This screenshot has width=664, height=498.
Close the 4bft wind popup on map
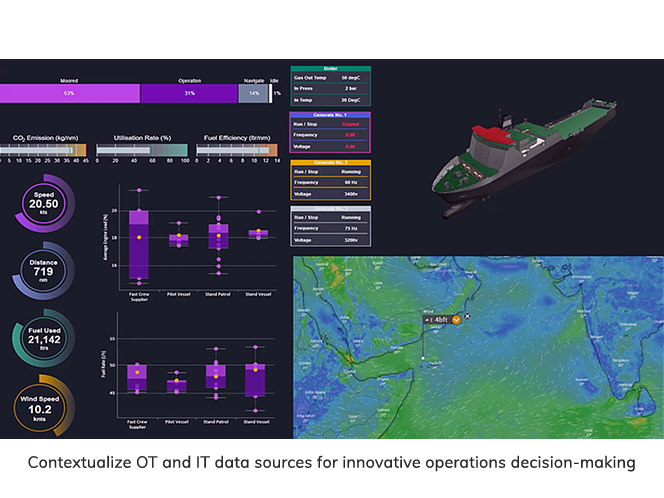pos(468,317)
